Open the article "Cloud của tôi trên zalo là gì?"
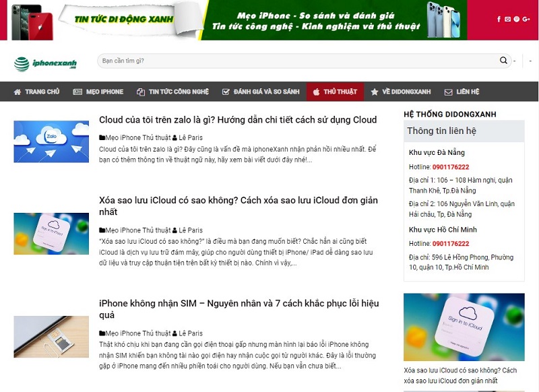This screenshot has height=392, width=539. 238,120
